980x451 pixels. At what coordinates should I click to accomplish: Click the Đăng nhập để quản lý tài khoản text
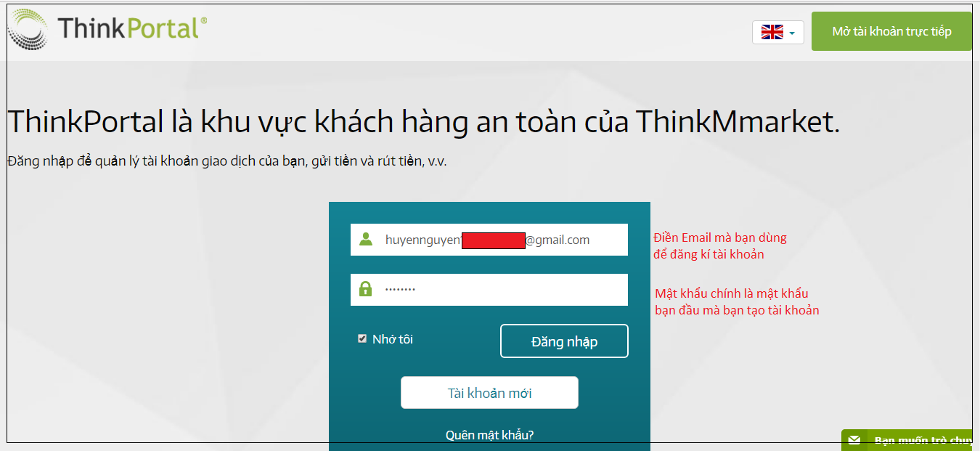(x=227, y=161)
